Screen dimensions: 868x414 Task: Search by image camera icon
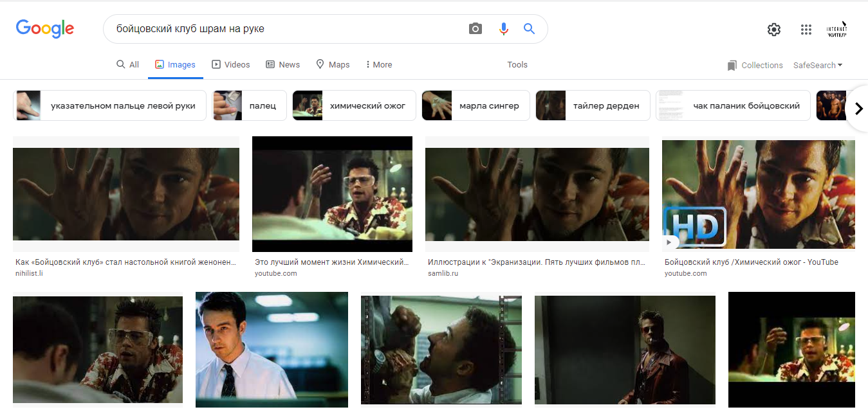click(x=476, y=29)
